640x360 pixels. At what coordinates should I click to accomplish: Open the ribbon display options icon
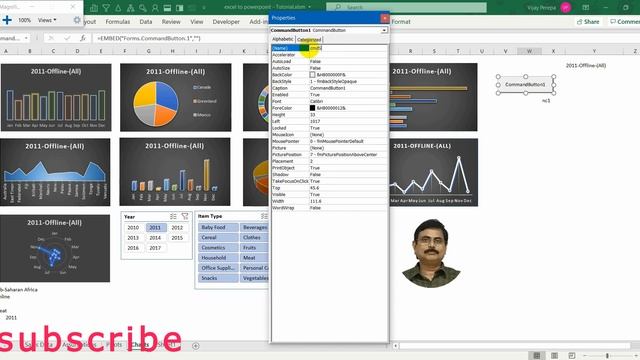click(x=586, y=7)
